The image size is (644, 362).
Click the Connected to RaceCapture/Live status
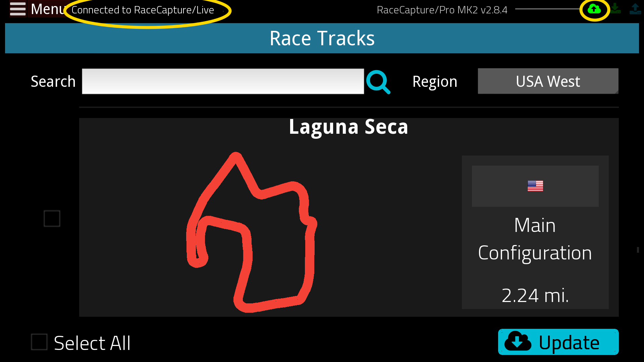pos(143,10)
